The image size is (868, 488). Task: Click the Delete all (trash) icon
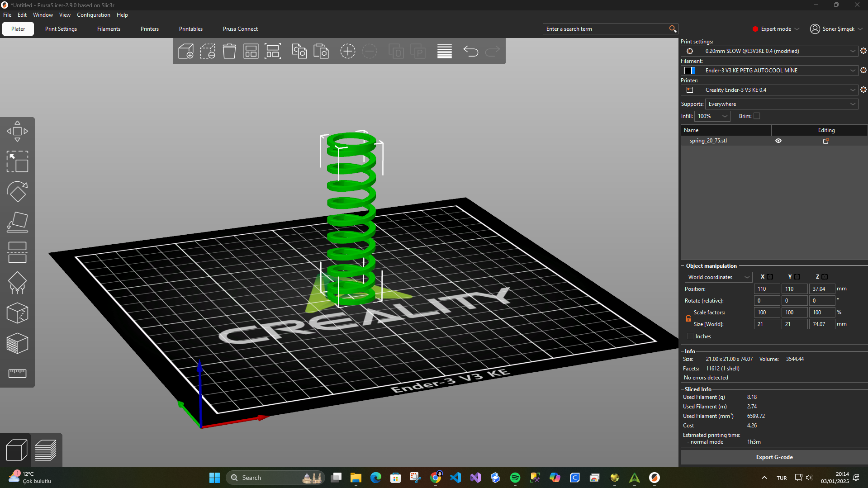229,51
